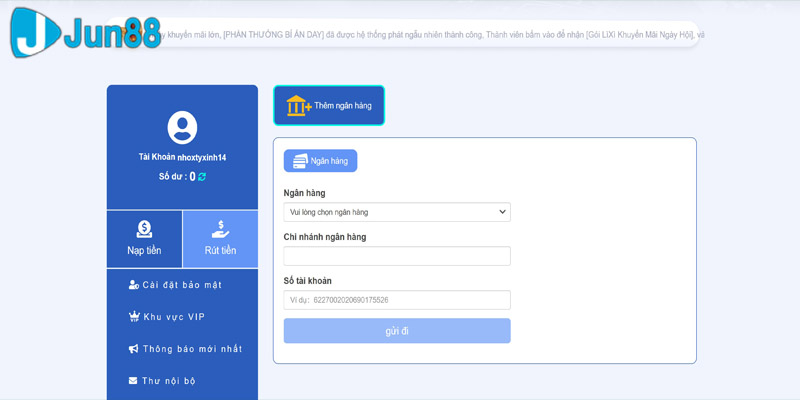
Task: Click the card icon in Ngân hàng tab
Action: [300, 161]
